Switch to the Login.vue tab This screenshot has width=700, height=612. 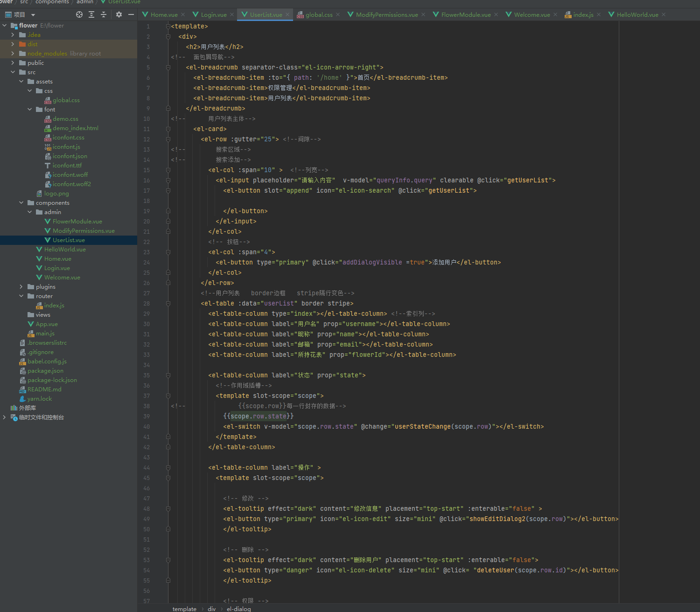pos(214,14)
